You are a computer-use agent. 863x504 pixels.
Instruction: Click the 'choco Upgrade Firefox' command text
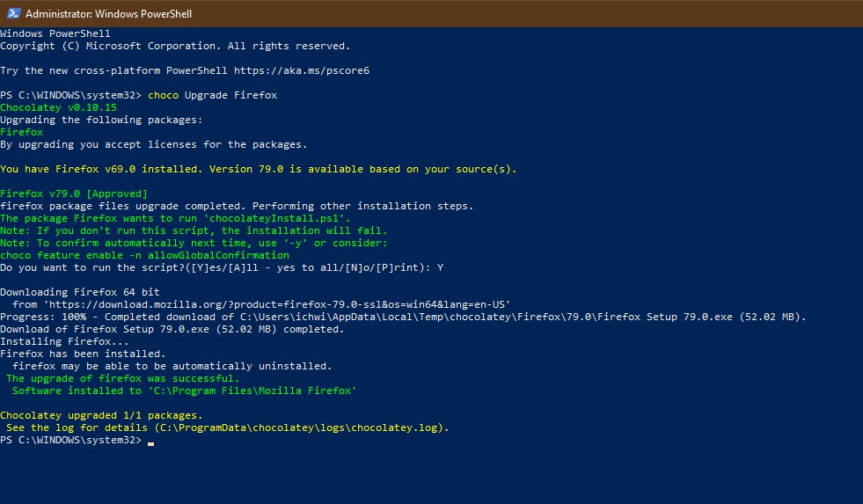click(212, 95)
